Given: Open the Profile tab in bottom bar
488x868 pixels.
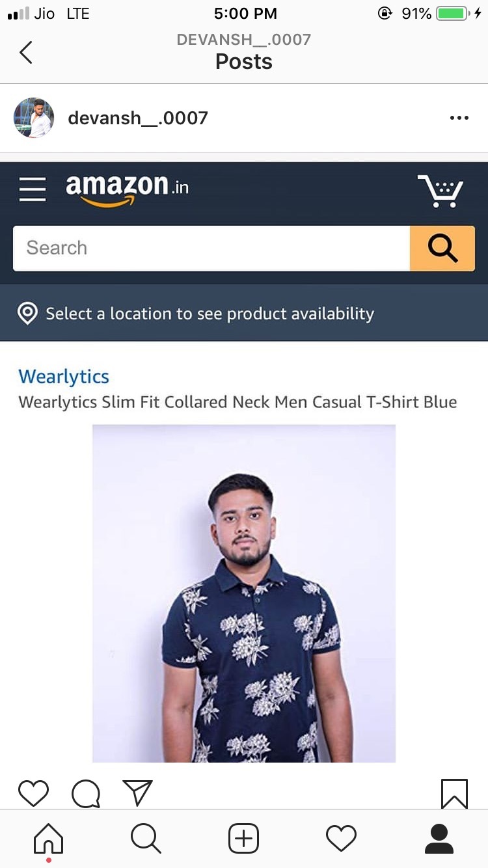Looking at the screenshot, I should [439, 839].
